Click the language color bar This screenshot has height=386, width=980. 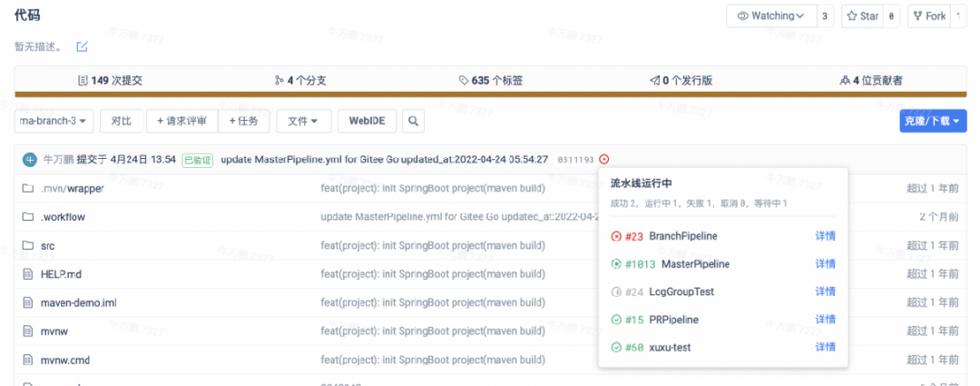coord(490,94)
